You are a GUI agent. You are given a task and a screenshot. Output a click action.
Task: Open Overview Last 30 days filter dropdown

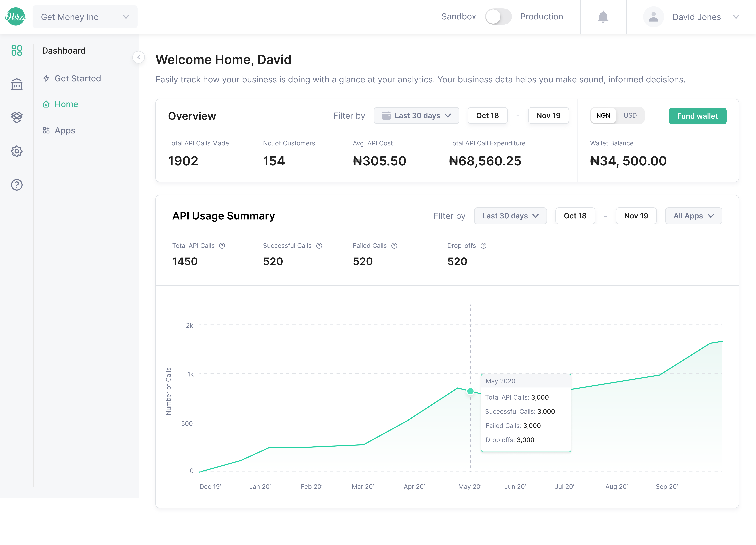(416, 115)
